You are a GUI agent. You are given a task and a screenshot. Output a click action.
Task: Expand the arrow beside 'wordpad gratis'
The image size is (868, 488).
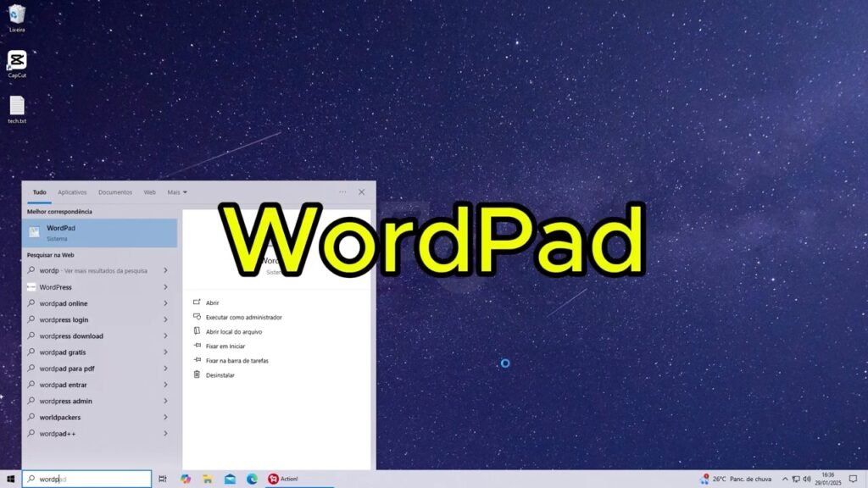click(165, 352)
